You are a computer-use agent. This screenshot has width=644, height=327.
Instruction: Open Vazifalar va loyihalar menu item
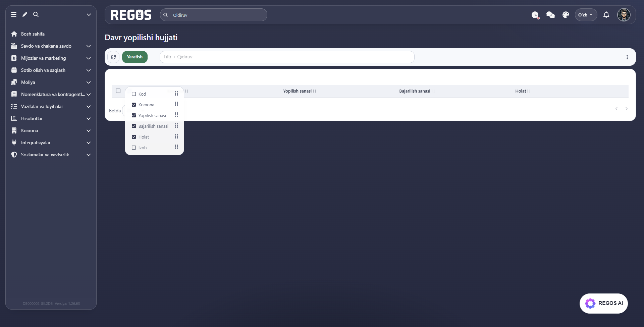(51, 106)
